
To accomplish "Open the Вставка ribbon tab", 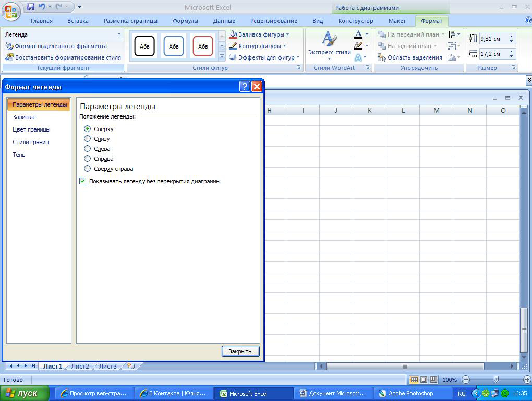I will (x=78, y=21).
